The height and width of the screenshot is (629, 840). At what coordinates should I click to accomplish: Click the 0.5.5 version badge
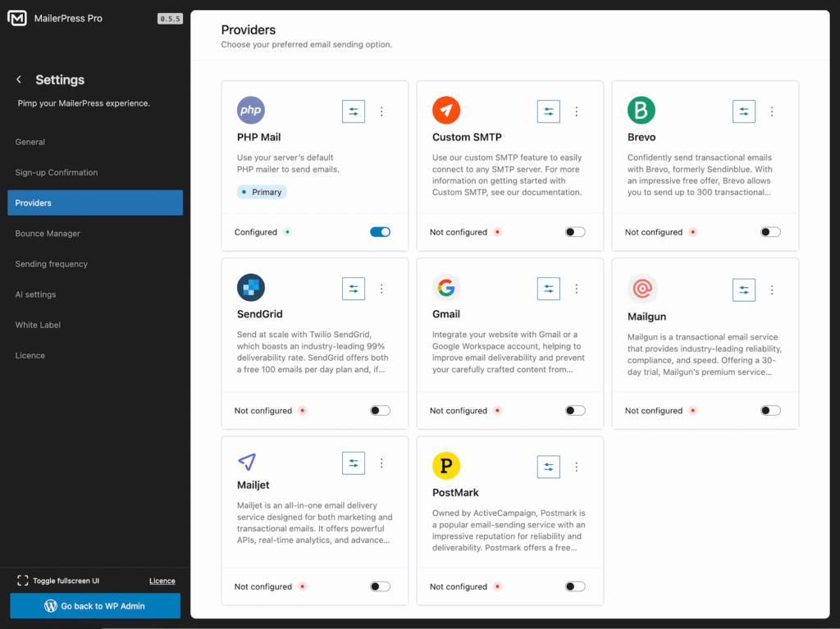170,19
